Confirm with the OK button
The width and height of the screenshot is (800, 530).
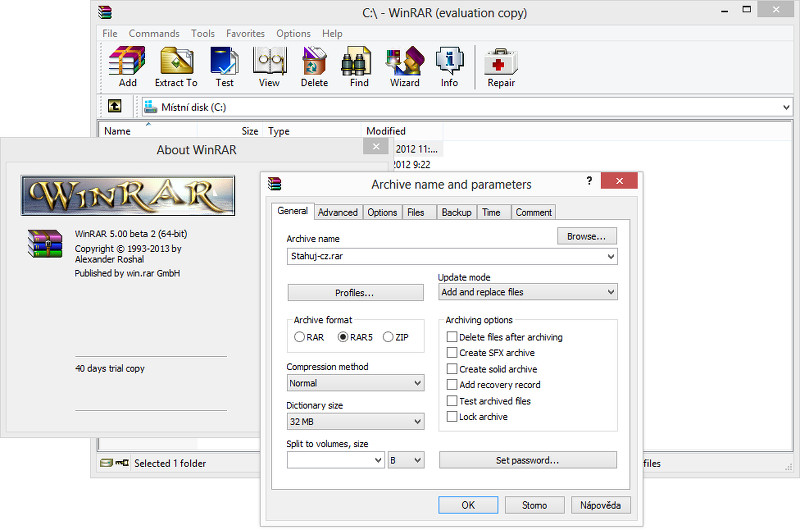click(468, 505)
